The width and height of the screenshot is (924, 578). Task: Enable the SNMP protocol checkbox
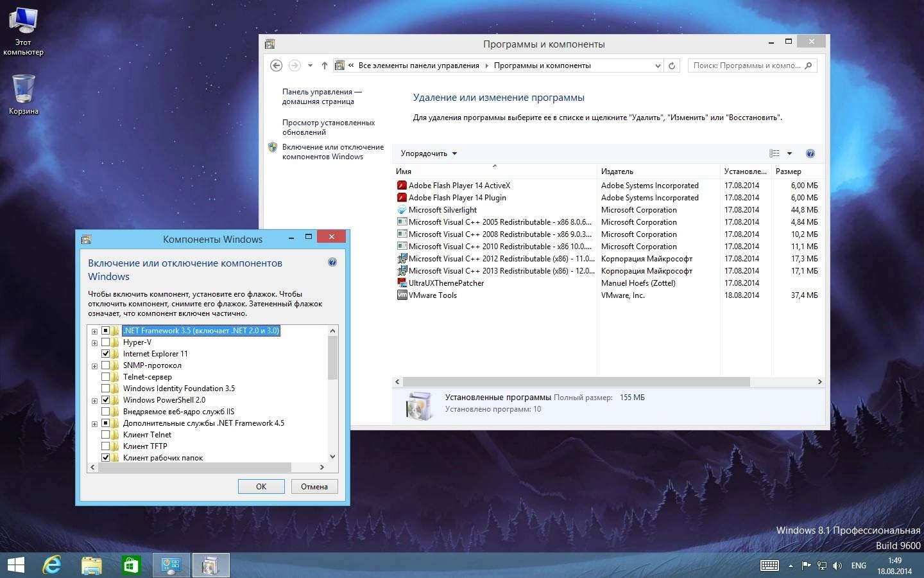pyautogui.click(x=106, y=365)
